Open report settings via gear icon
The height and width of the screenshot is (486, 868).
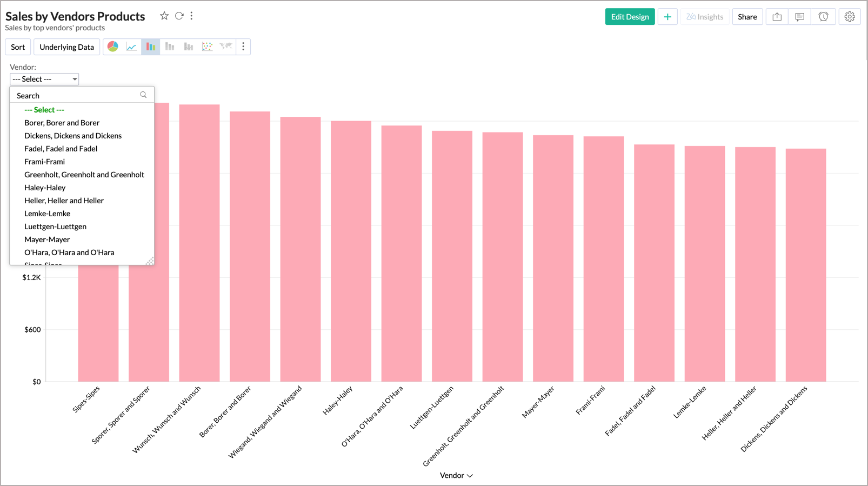[850, 17]
